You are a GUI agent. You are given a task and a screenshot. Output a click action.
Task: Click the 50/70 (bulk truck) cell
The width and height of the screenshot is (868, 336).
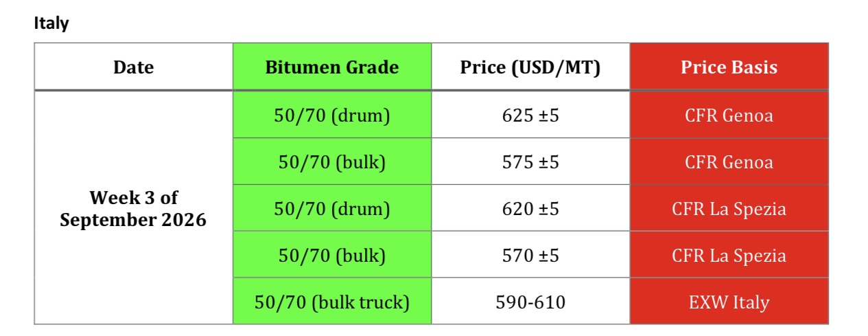(x=332, y=301)
